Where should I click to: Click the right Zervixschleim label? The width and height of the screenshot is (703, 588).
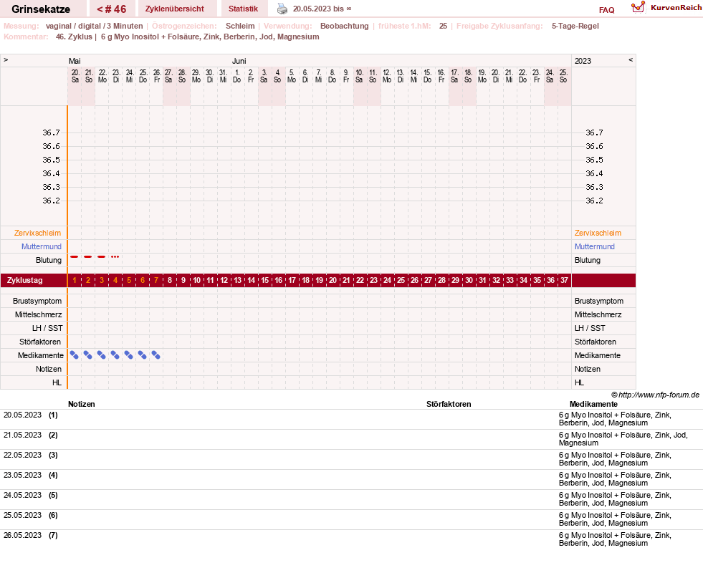tap(598, 233)
